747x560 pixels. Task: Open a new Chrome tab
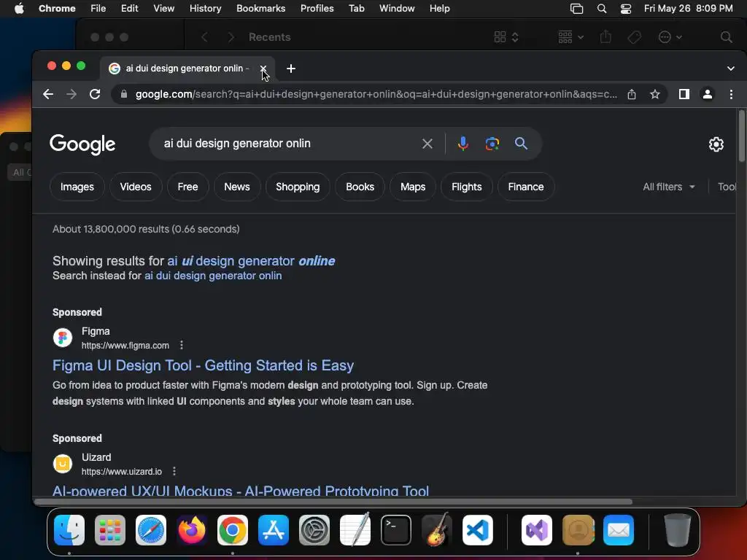coord(291,69)
